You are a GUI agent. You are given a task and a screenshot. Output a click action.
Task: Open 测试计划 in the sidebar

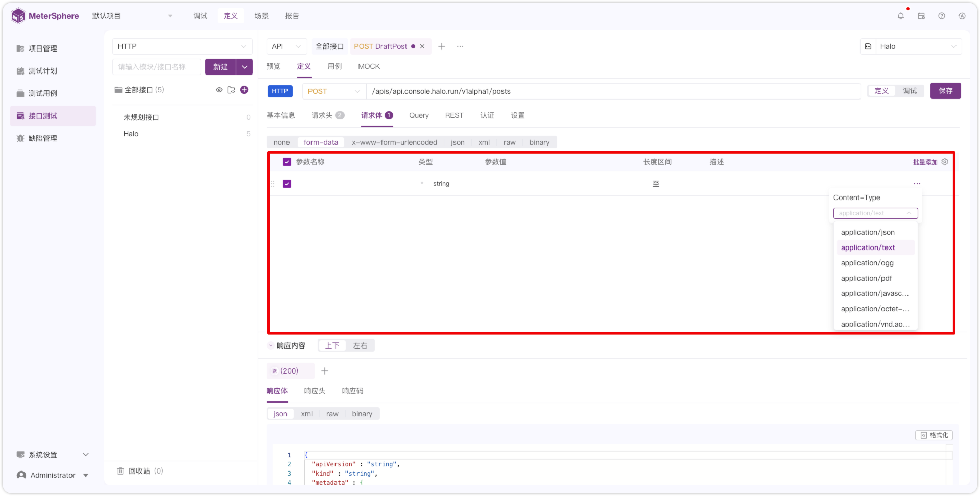click(53, 71)
